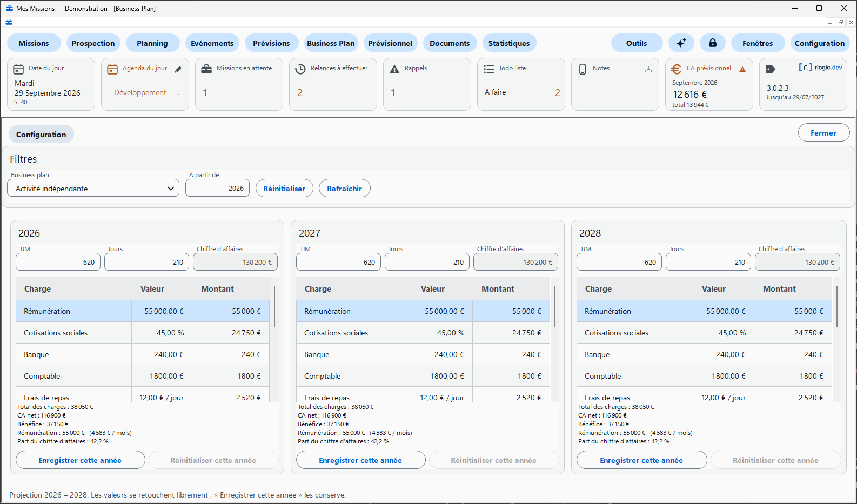
Task: Click the Cotisations sociales row in 2026
Action: (143, 333)
